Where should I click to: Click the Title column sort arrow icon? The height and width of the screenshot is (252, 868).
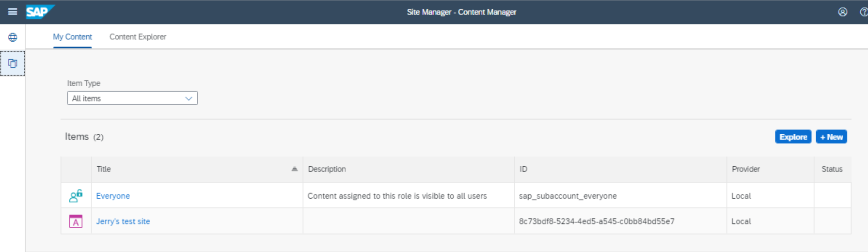pyautogui.click(x=294, y=169)
